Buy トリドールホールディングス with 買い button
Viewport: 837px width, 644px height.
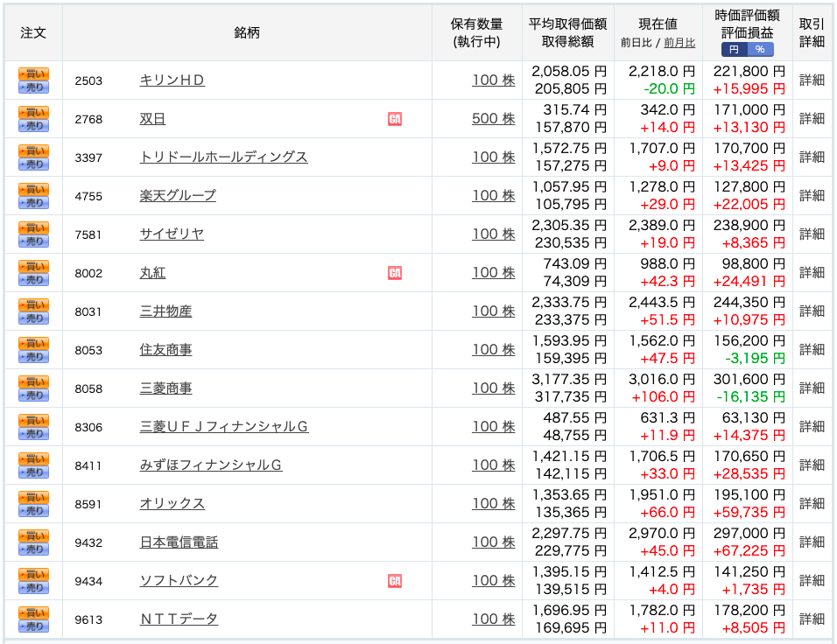click(33, 150)
